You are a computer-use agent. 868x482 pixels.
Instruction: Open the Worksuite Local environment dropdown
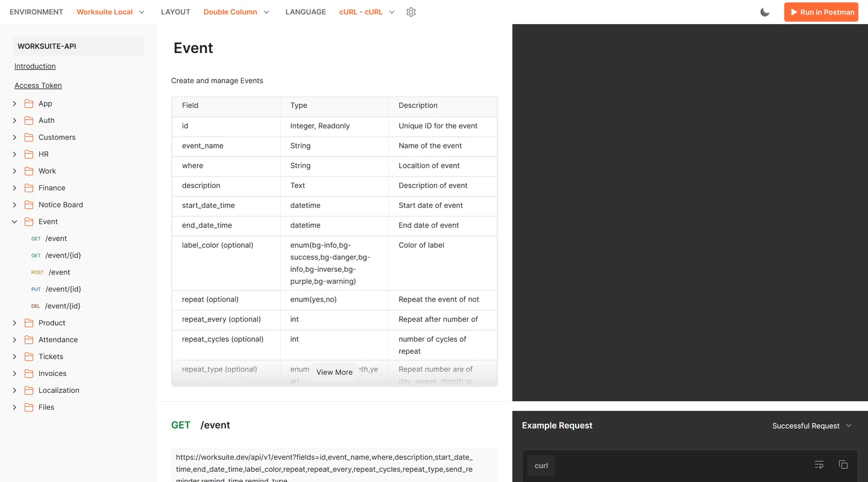[111, 12]
